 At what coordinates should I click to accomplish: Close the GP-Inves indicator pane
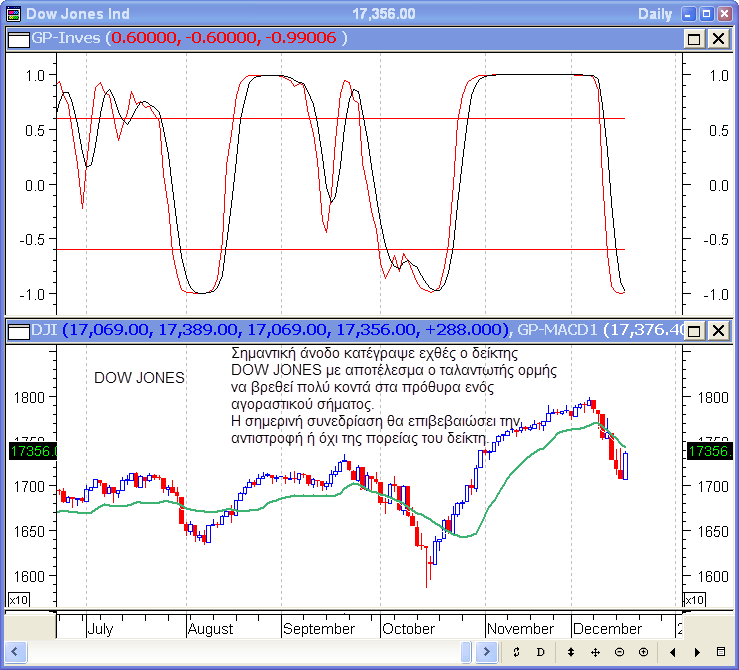pos(718,38)
